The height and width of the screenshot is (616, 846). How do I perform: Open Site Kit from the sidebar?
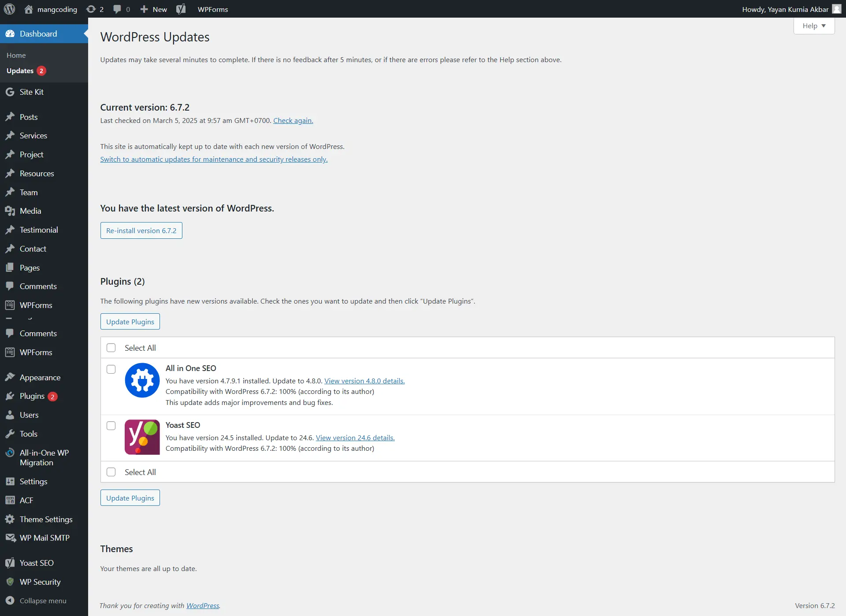[31, 92]
